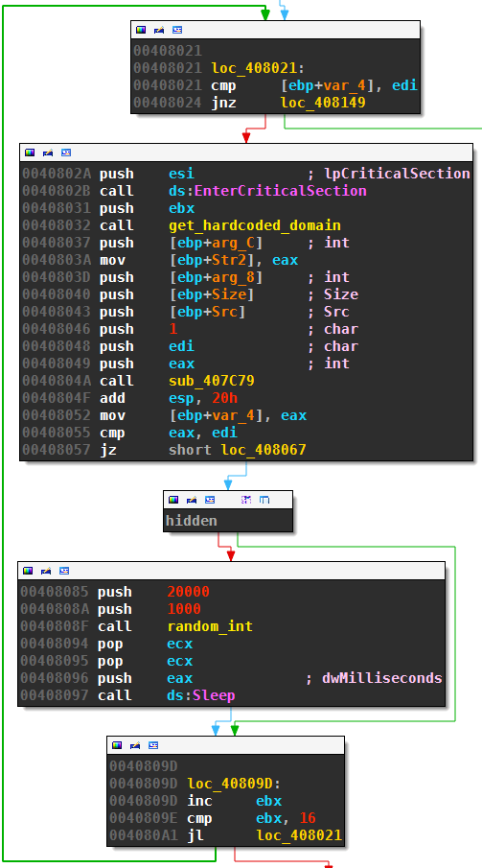Click the pencil edit icon on the Sleep block
The image size is (482, 868).
tap(46, 570)
